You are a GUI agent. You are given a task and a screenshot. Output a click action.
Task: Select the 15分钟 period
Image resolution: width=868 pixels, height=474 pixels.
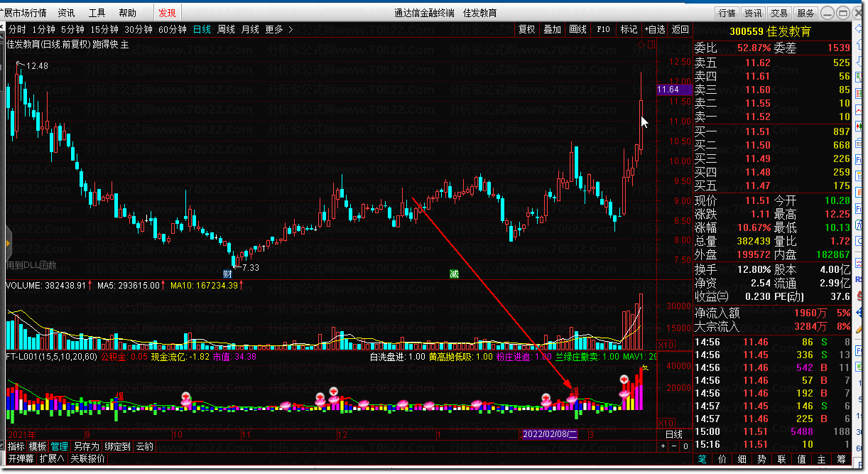pos(104,29)
